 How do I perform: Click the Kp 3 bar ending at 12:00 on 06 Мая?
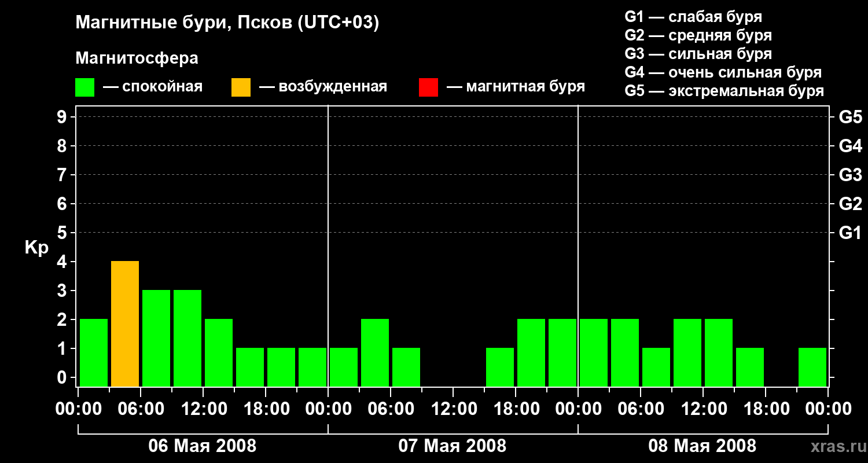click(x=187, y=339)
